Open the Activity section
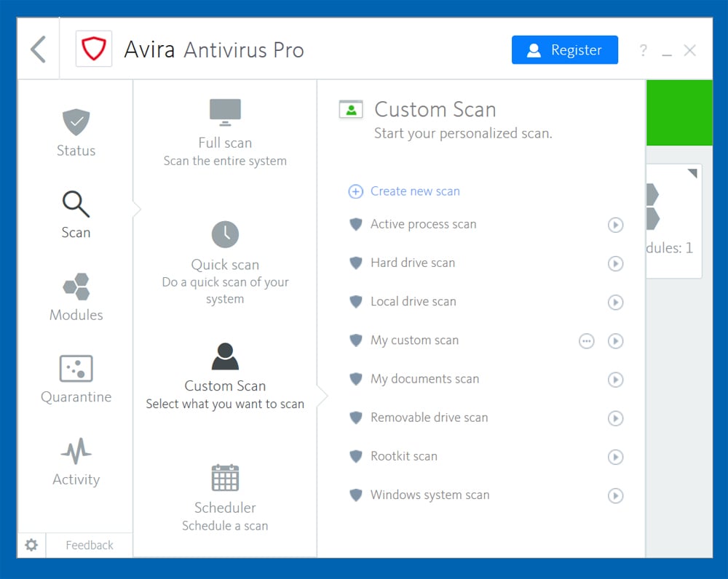728x579 pixels. 76,462
